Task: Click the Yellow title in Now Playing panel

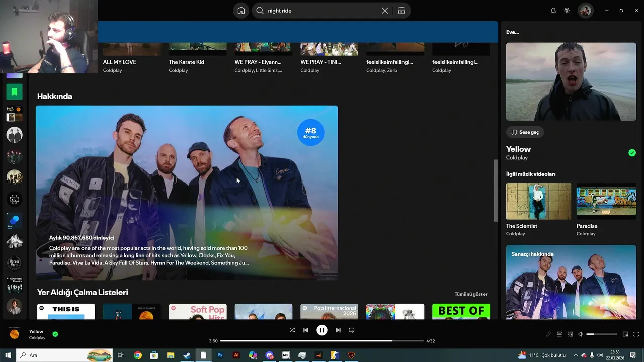Action: click(518, 149)
